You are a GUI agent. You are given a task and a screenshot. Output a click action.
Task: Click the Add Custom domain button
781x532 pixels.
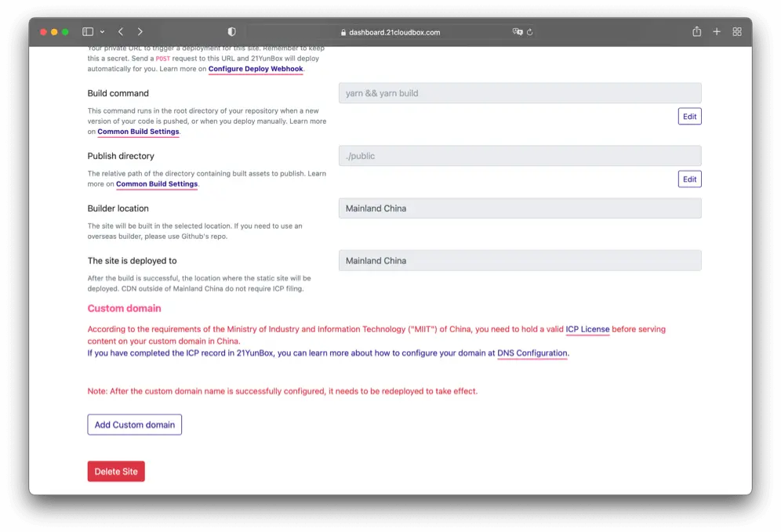coord(135,425)
